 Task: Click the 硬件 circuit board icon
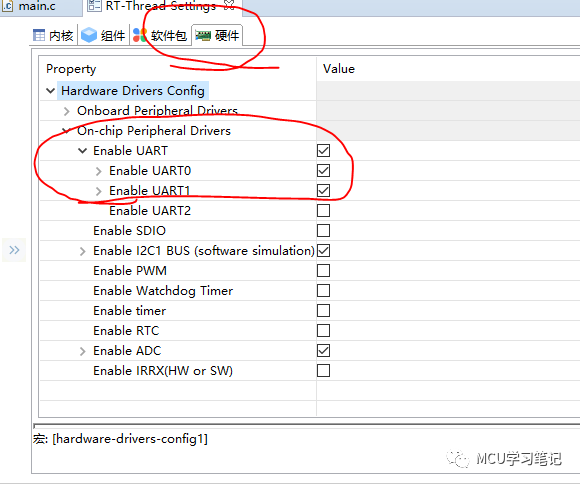[x=203, y=36]
